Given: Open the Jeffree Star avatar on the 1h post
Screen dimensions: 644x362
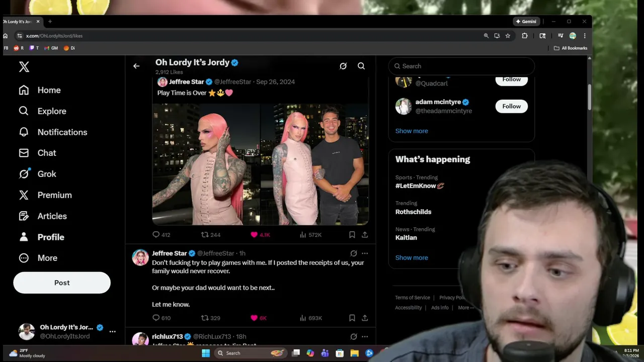Looking at the screenshot, I should [x=140, y=257].
